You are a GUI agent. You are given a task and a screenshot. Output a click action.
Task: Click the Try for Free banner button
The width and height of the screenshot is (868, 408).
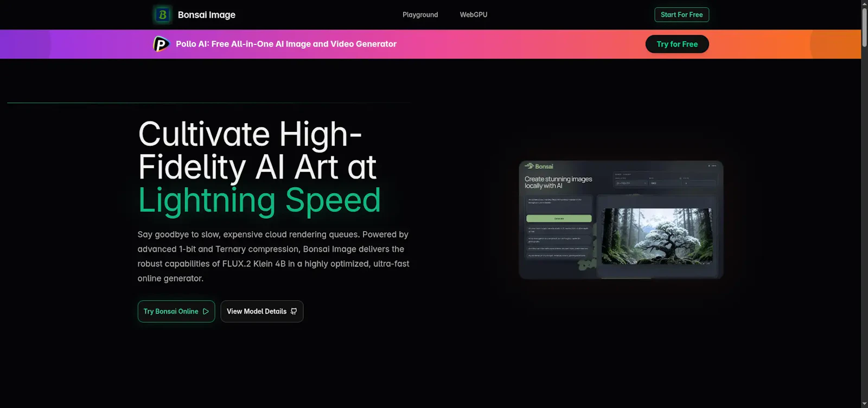coord(677,44)
